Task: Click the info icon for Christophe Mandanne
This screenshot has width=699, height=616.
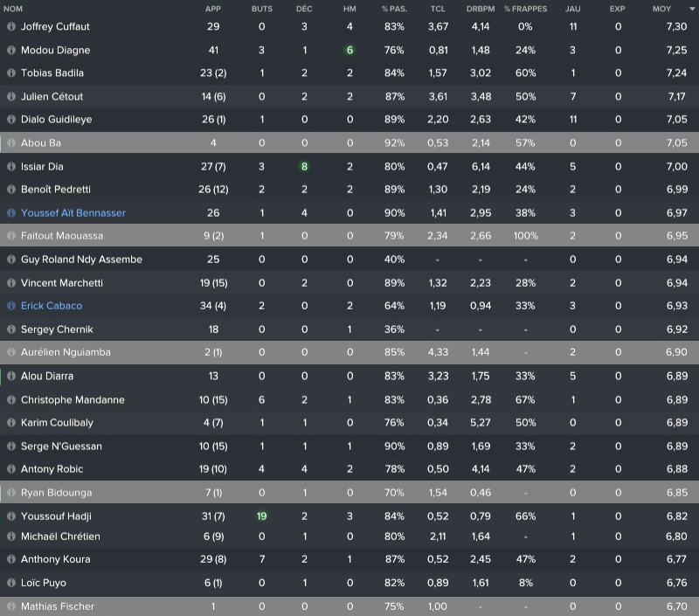Action: pos(11,399)
